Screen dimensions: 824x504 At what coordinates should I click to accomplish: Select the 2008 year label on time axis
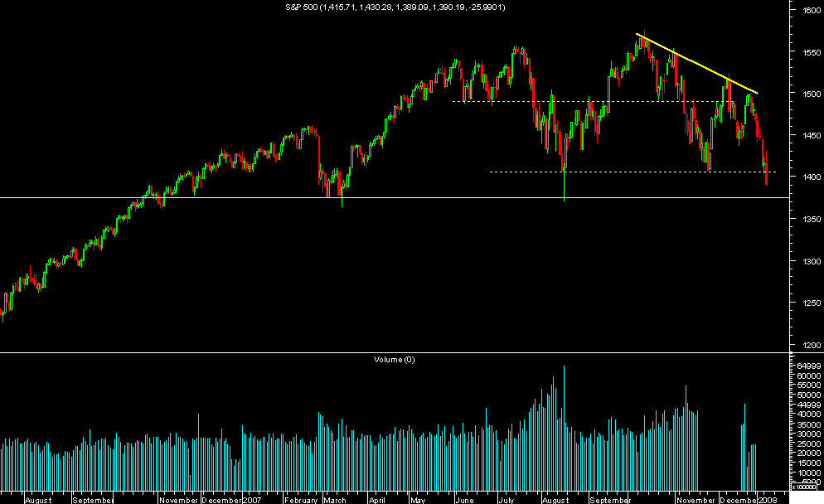click(768, 500)
